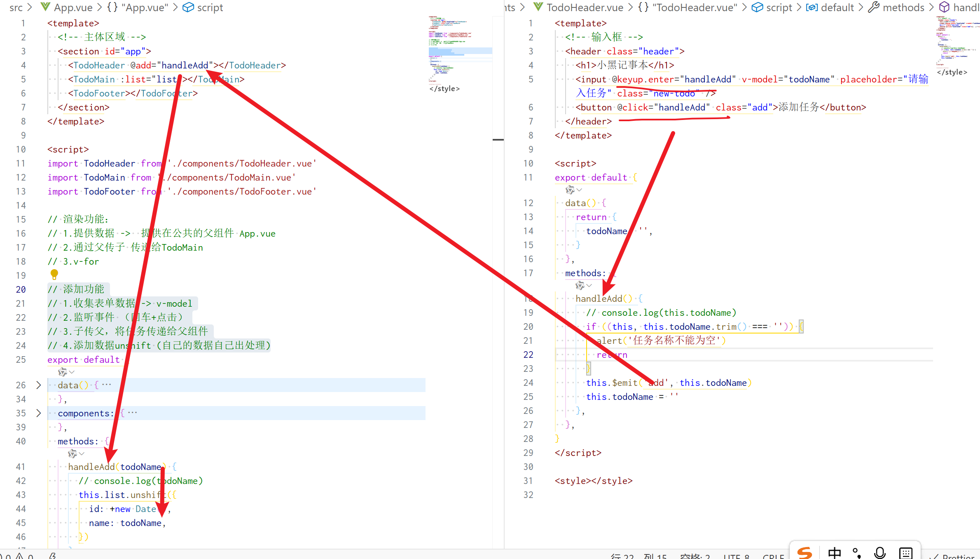The height and width of the screenshot is (559, 980).
Task: Click the Sogou input method logo
Action: click(804, 553)
